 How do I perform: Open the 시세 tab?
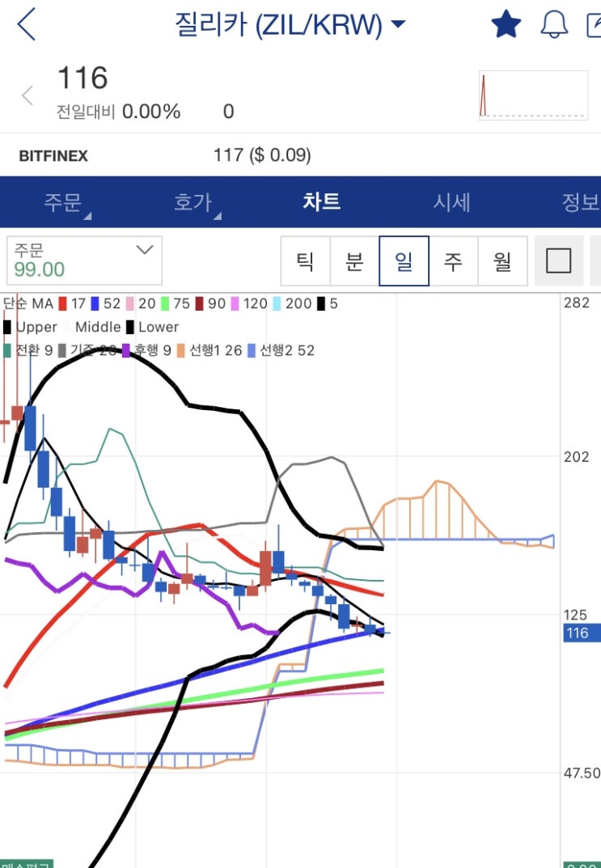point(451,202)
